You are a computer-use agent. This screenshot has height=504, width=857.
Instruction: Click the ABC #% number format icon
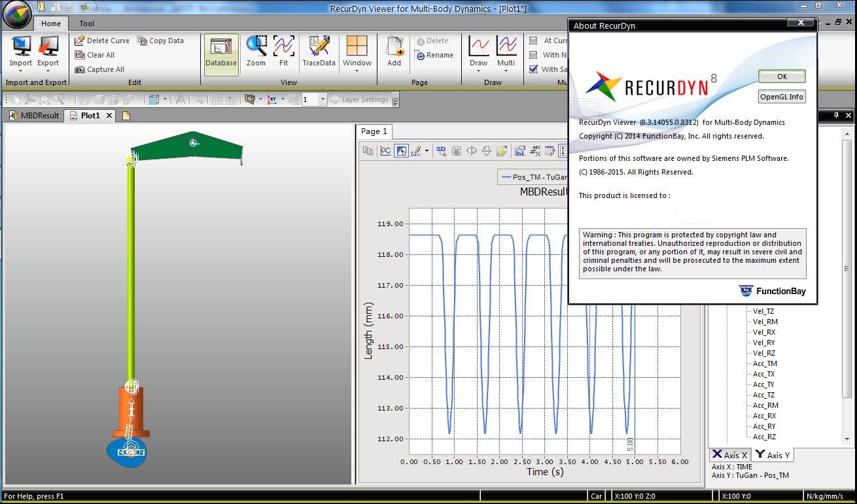tap(535, 151)
